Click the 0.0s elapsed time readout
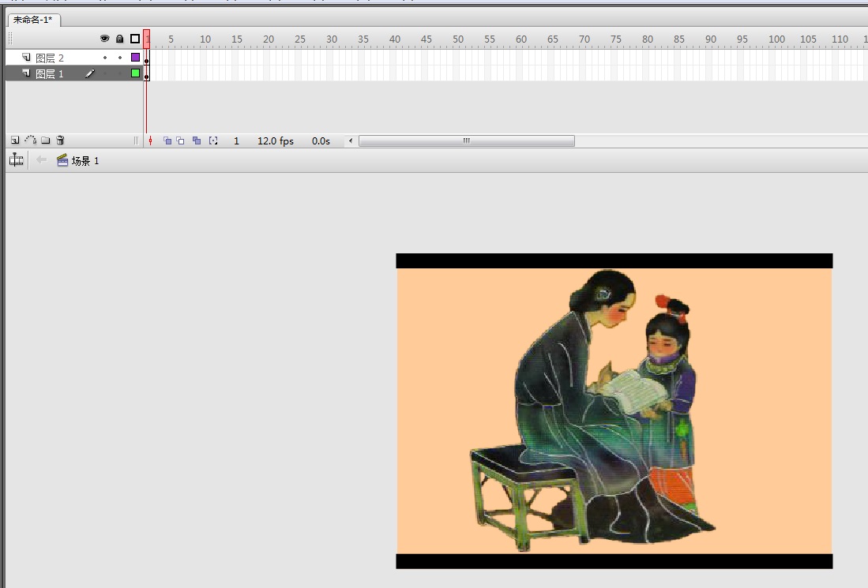Image resolution: width=868 pixels, height=588 pixels. (321, 141)
